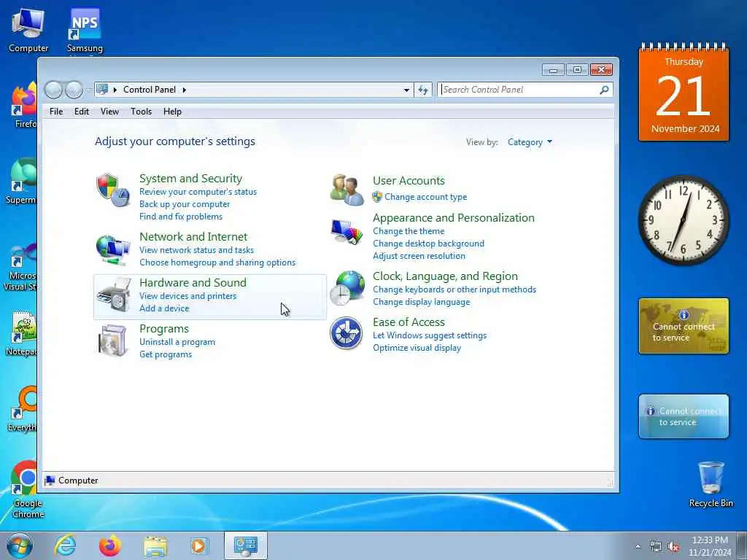Click Choose homegroup and sharing options
The image size is (747, 560).
[217, 262]
